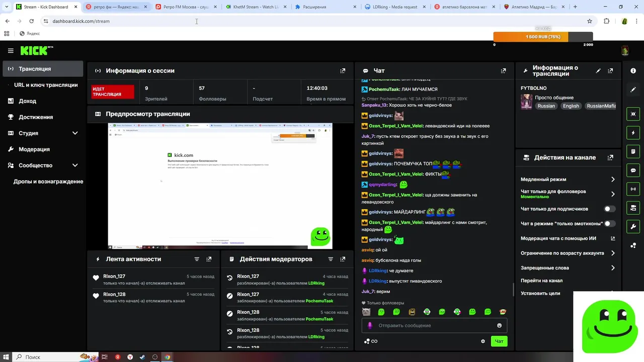Pop out the stream info panel
Image resolution: width=644 pixels, height=362 pixels.
point(611,71)
